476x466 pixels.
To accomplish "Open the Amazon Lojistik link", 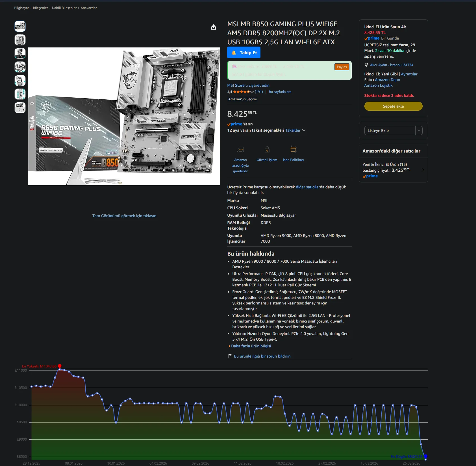I will click(378, 85).
